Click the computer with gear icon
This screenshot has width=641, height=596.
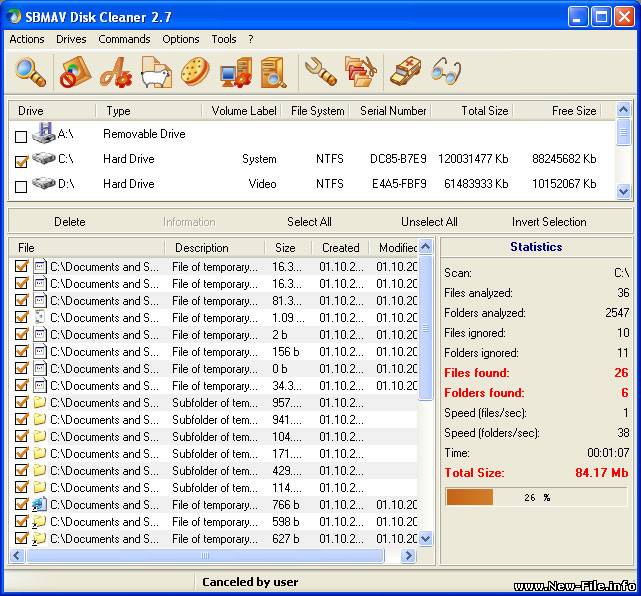tap(236, 72)
